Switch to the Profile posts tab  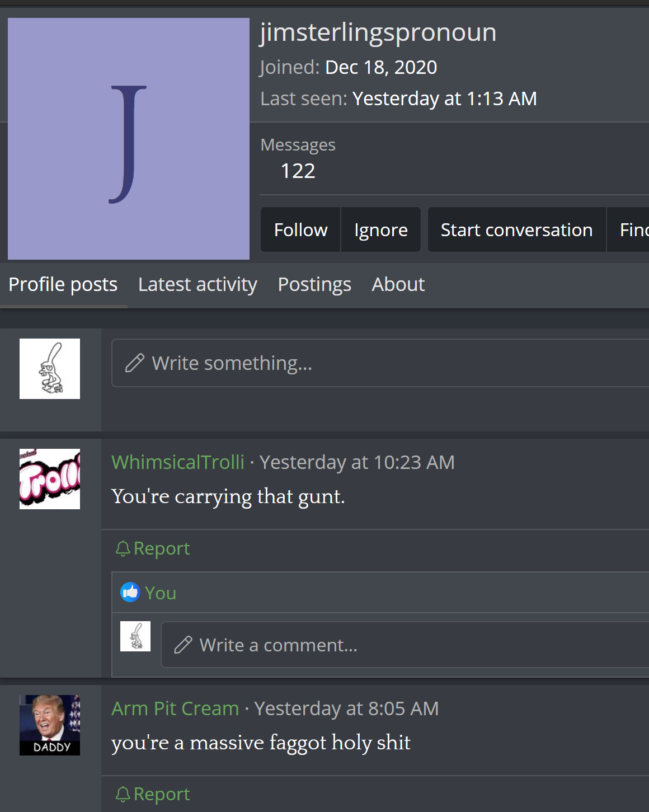click(63, 284)
